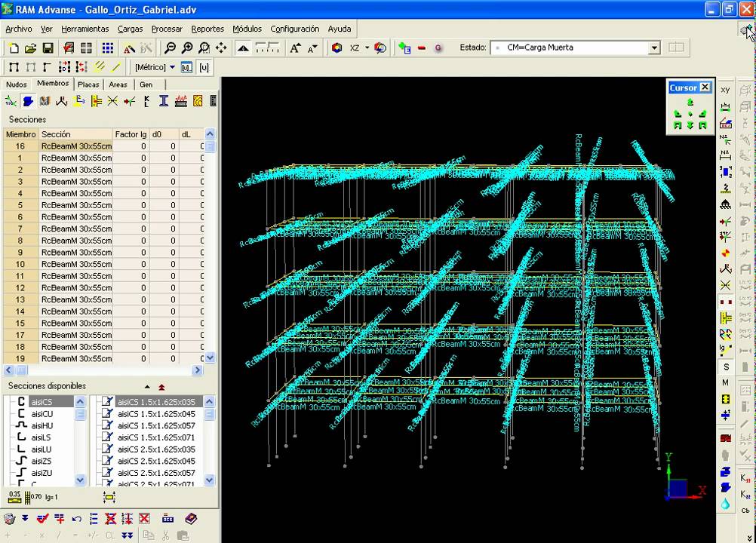Click the up arrow in Cursor panel
Screen dimensions: 756x543
[690, 102]
